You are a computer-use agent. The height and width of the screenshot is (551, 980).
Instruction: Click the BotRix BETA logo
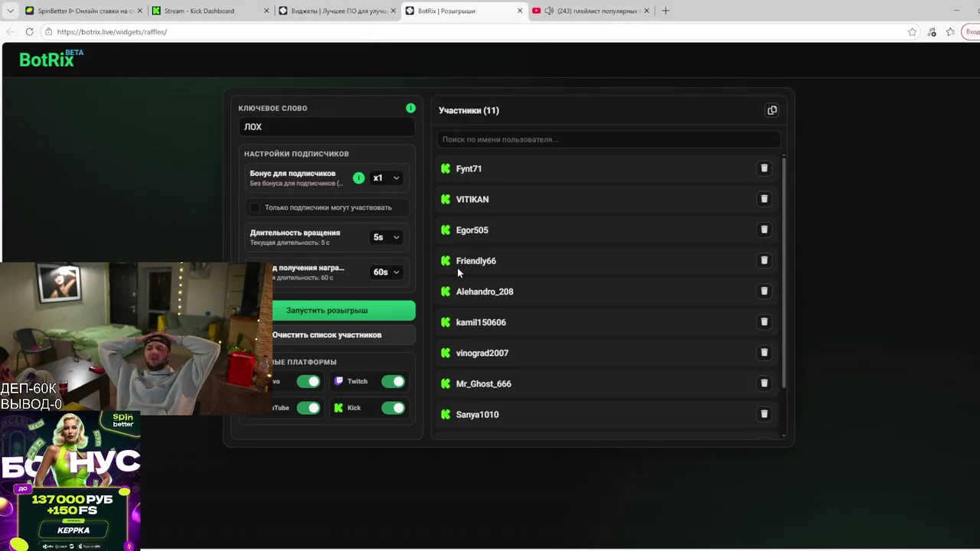tap(51, 59)
